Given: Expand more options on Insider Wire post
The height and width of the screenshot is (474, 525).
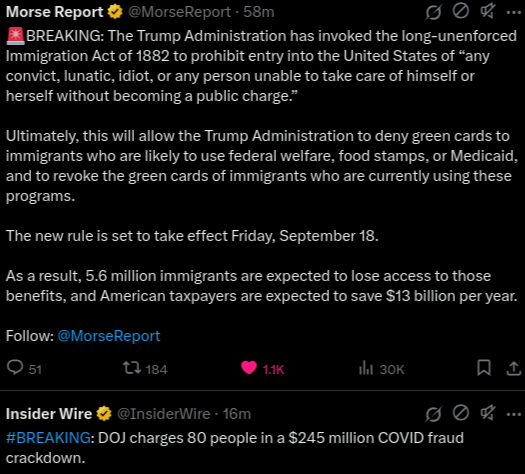Looking at the screenshot, I should pos(514,415).
